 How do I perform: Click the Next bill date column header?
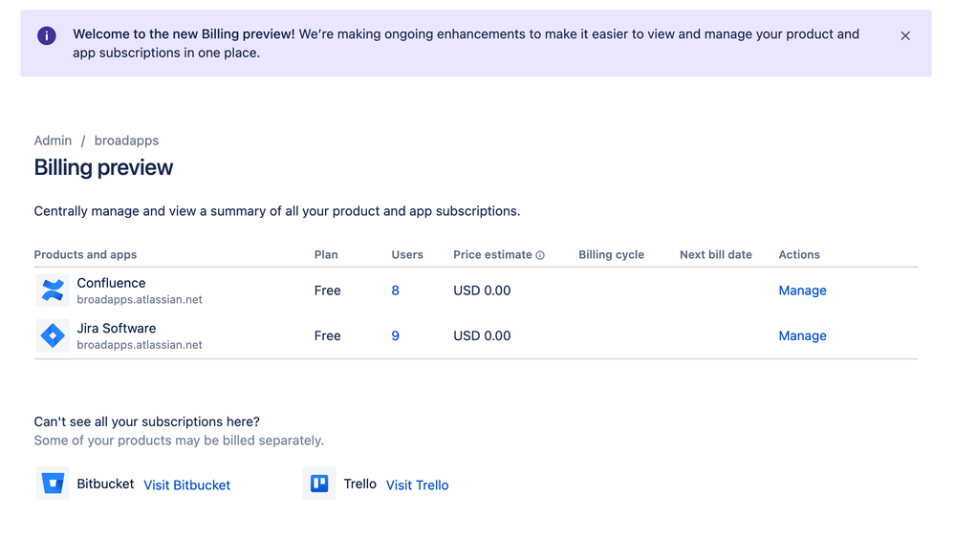(716, 254)
